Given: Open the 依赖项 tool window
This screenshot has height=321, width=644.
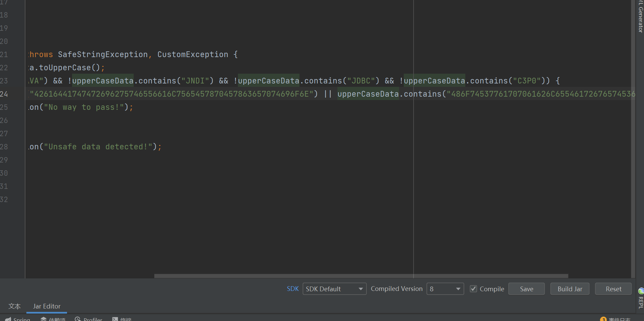Looking at the screenshot, I should pyautogui.click(x=53, y=319).
